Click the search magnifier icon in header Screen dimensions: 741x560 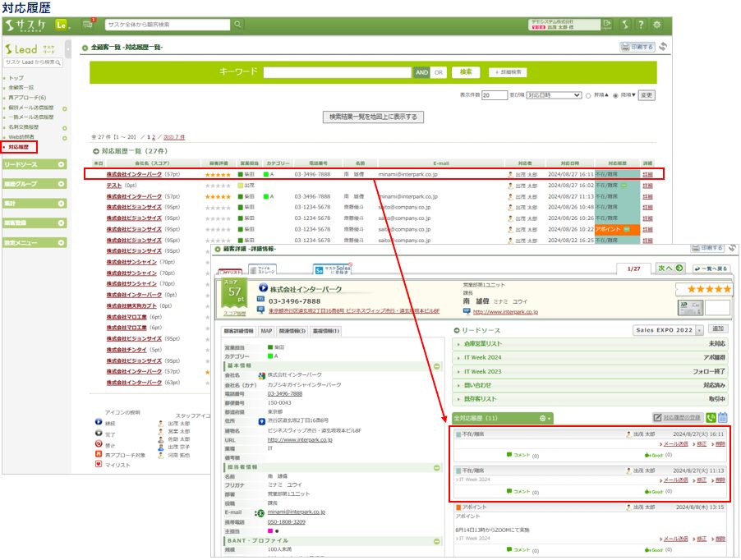(x=237, y=25)
